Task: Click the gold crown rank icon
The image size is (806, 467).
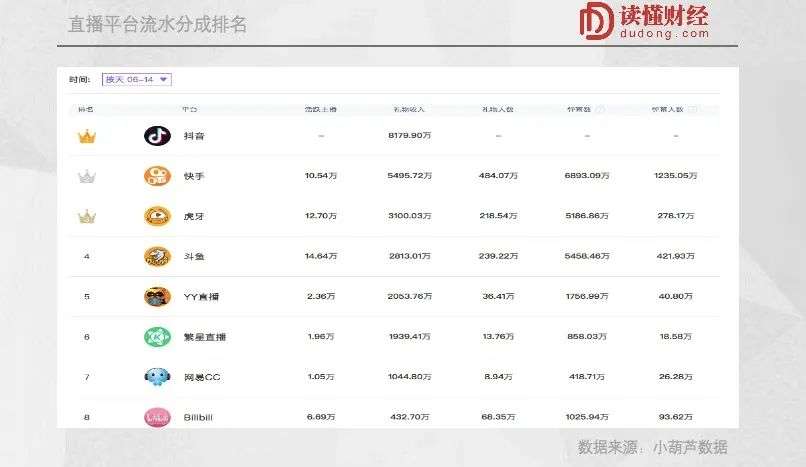Action: click(x=86, y=136)
